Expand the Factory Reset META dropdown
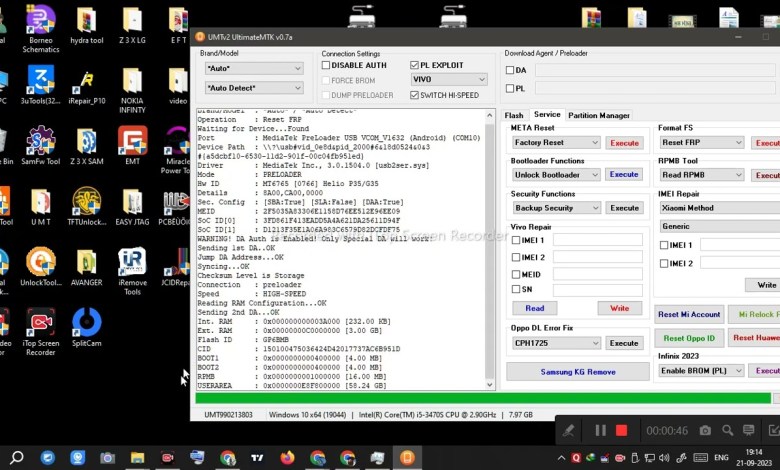The width and height of the screenshot is (780, 470). point(595,143)
